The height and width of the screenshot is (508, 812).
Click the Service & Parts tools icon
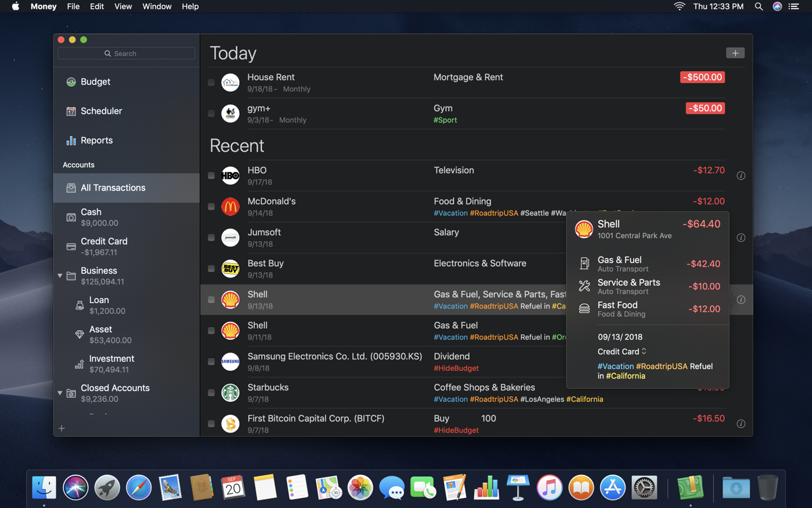584,286
